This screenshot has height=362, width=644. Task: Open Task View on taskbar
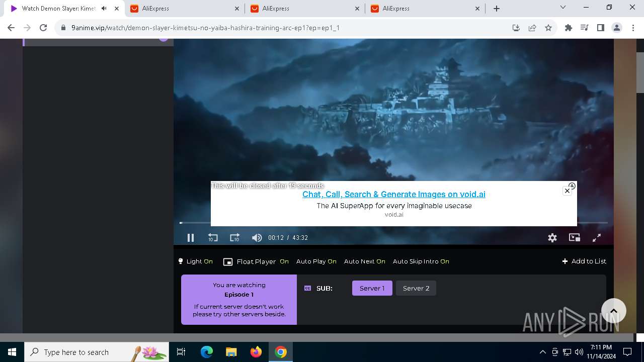coord(181,352)
